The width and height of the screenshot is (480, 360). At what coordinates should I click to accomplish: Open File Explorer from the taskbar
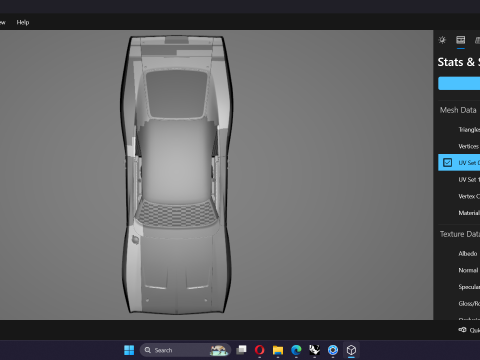(x=278, y=350)
